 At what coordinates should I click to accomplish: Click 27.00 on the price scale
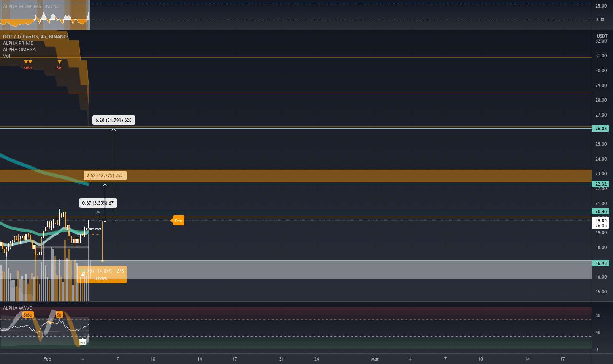pyautogui.click(x=601, y=115)
